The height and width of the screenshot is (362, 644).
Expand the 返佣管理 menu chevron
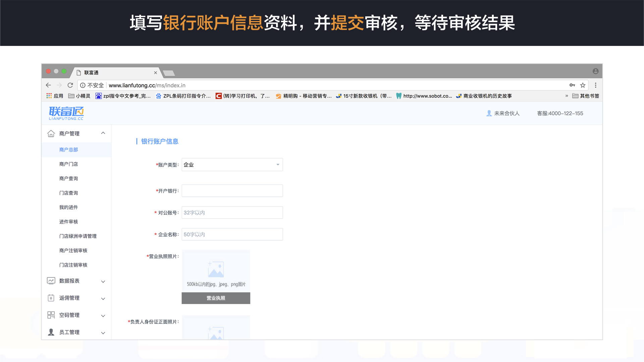click(103, 299)
